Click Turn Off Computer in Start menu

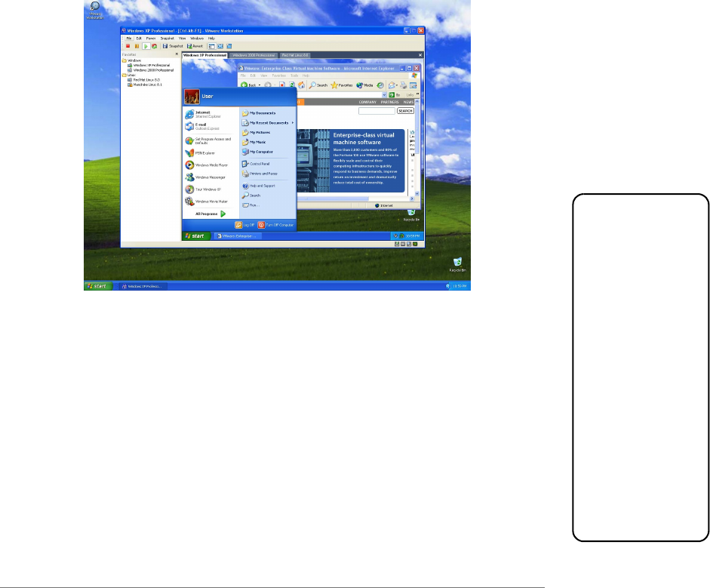click(x=275, y=225)
